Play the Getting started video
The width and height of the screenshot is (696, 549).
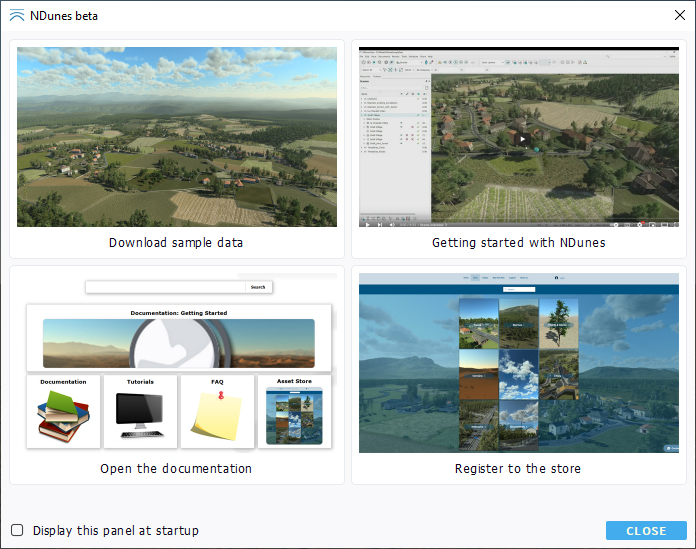point(522,139)
